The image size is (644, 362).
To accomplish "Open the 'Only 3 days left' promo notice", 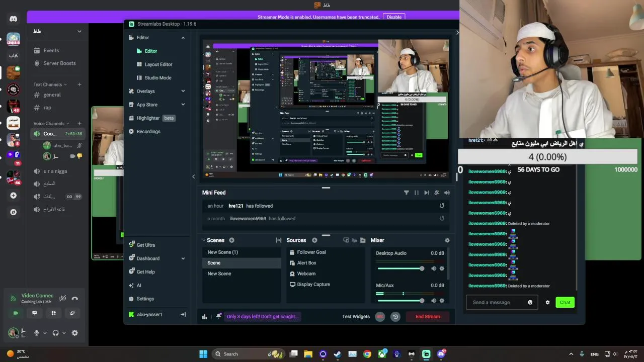I will [263, 317].
